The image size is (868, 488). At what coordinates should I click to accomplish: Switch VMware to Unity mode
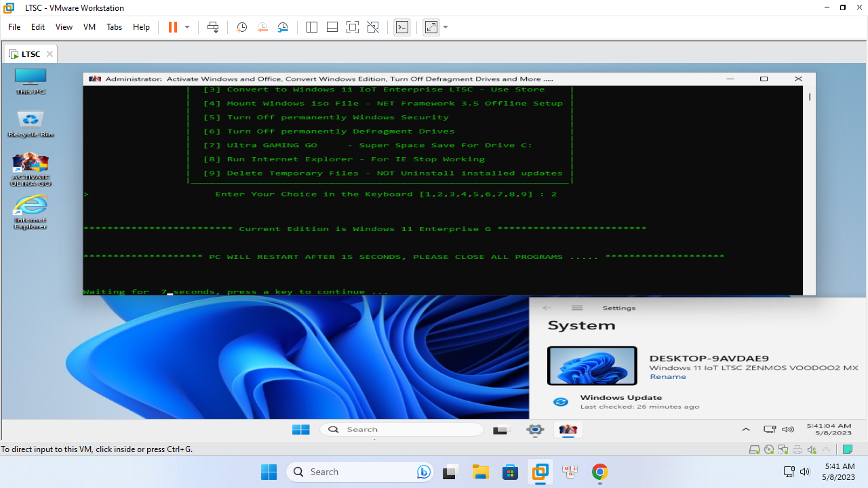(x=373, y=27)
